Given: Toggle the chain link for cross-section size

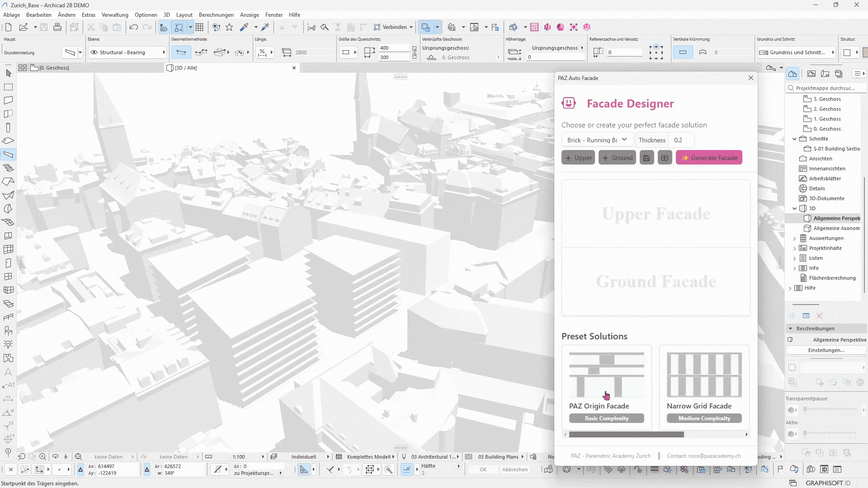Looking at the screenshot, I should [x=415, y=52].
